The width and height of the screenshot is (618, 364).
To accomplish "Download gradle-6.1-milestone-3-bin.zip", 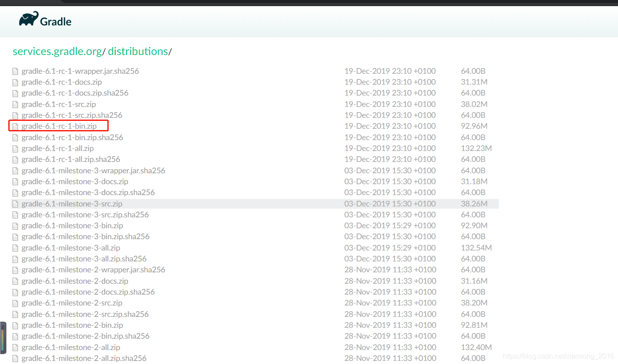I will tap(72, 226).
